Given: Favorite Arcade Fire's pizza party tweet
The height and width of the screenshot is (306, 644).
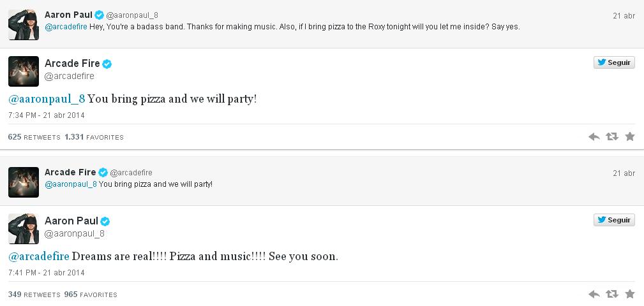Looking at the screenshot, I should point(629,136).
